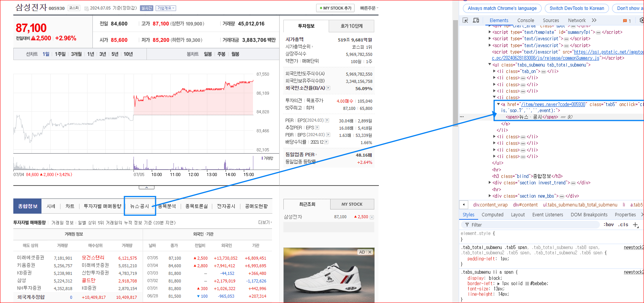This screenshot has height=303, width=644.
Task: Expand the summaryTpl script node
Action: click(490, 32)
